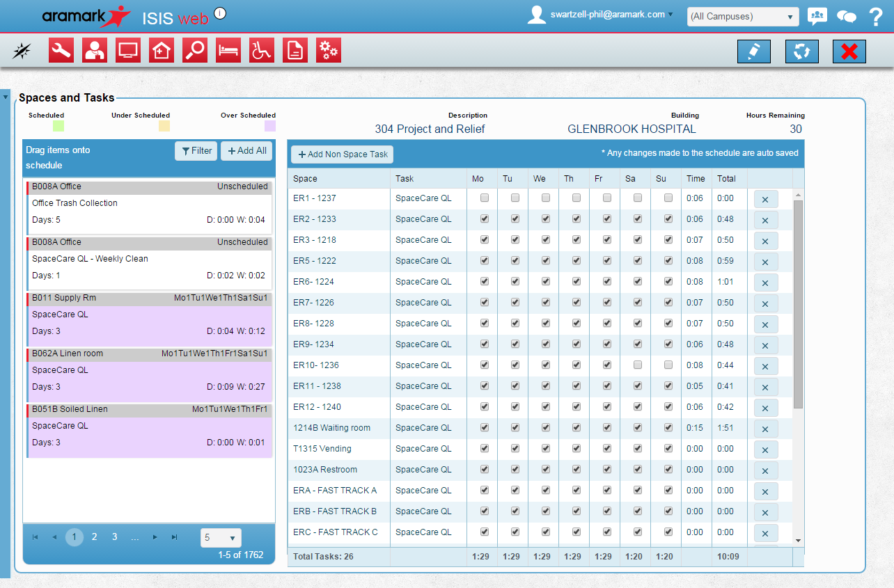Click the bed icon in toolbar
Viewport: 894px width, 588px height.
(x=228, y=51)
